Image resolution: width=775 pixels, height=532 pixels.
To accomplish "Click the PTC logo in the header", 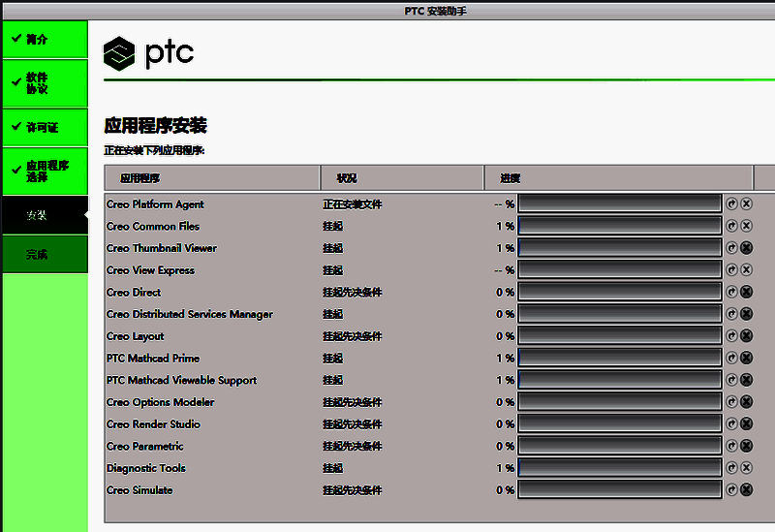I will pos(148,54).
